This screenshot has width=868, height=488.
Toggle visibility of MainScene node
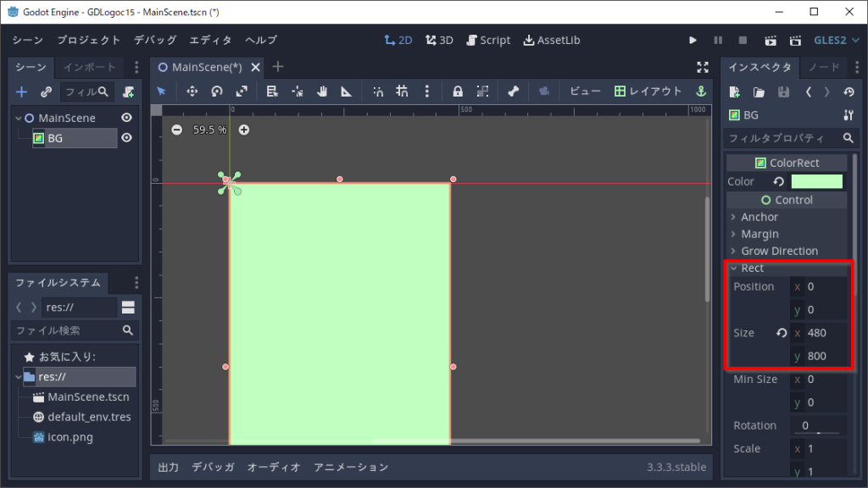126,118
